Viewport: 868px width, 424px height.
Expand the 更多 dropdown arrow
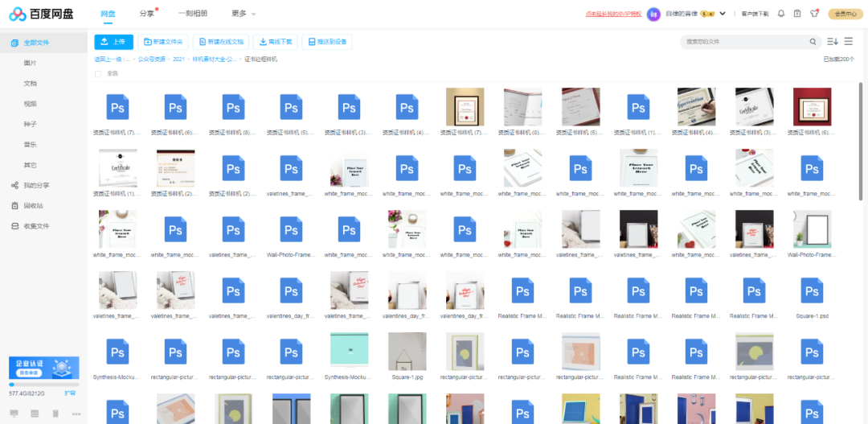[253, 14]
